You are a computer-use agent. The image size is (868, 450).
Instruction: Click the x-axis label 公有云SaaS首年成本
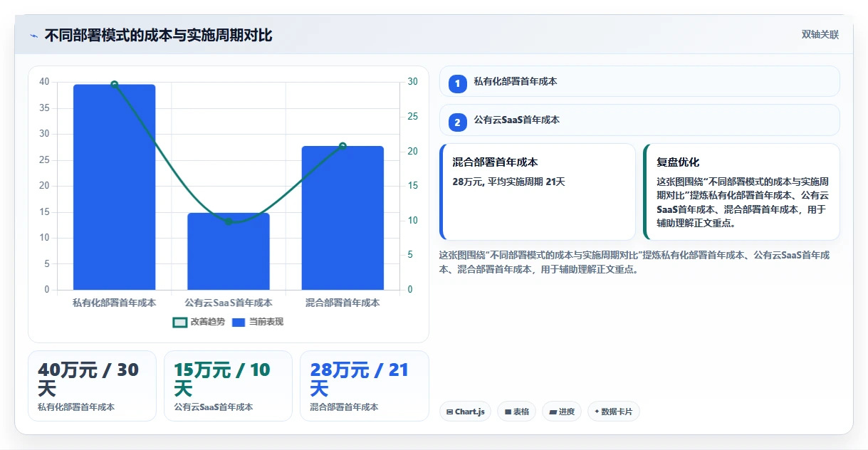tap(229, 303)
